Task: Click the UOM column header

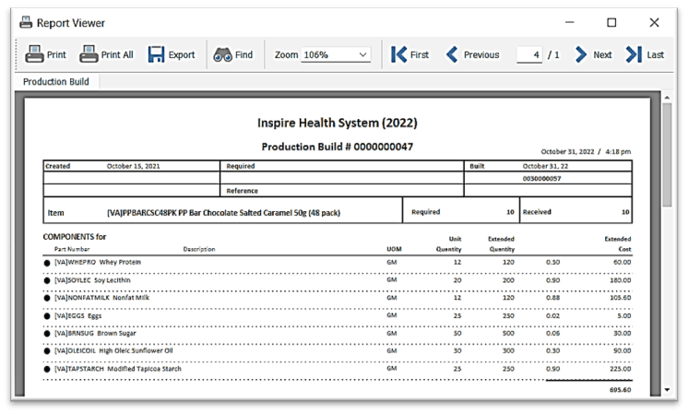Action: click(394, 249)
